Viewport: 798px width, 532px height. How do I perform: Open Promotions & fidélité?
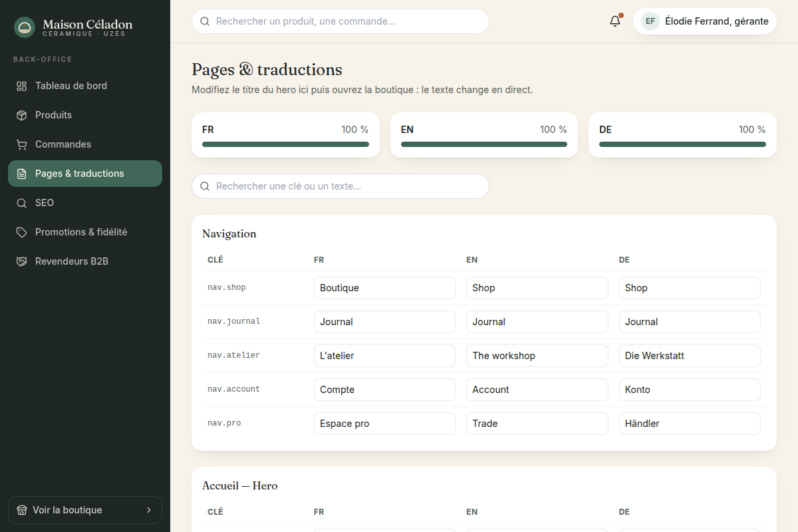point(85,232)
